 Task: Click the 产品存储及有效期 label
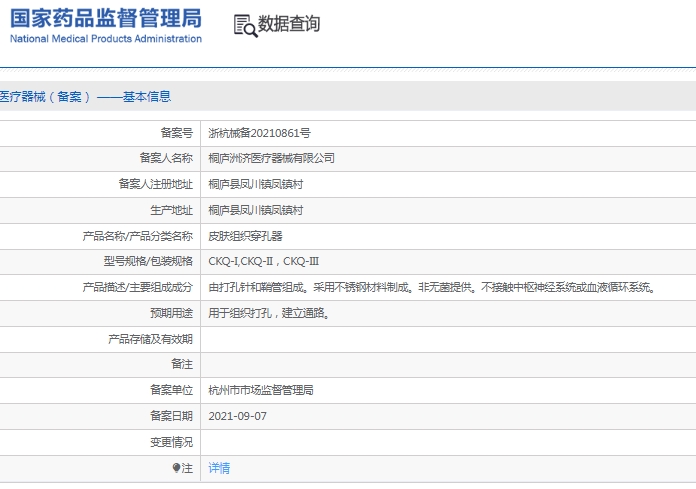coord(150,339)
